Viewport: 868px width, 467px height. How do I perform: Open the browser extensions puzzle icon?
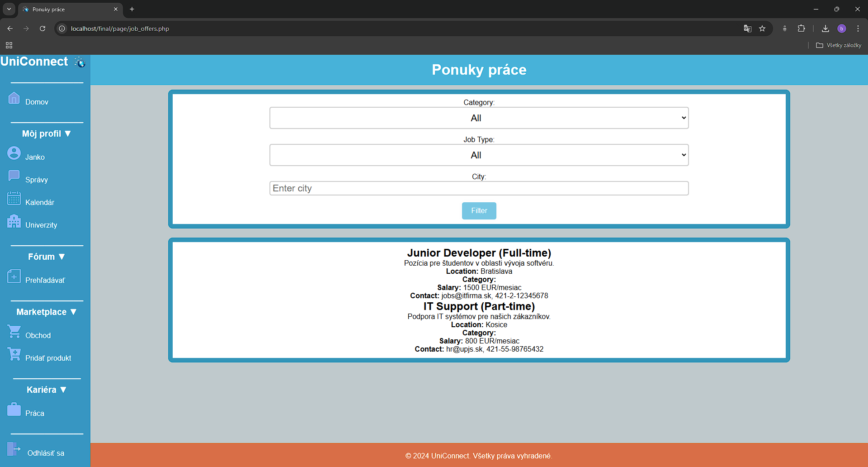tap(801, 29)
